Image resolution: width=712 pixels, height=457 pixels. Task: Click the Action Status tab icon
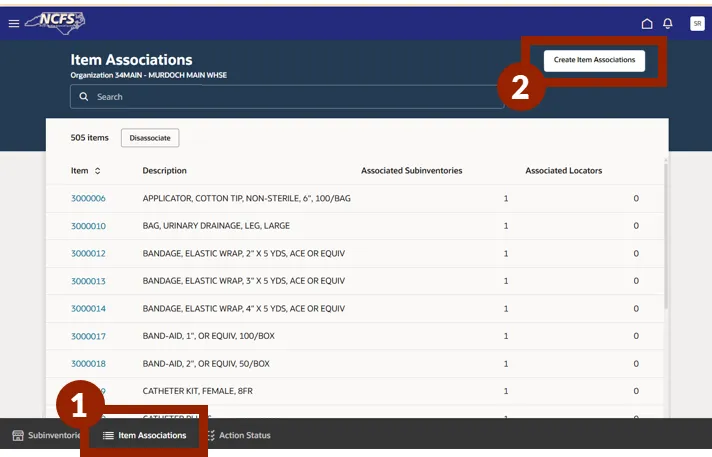(x=210, y=436)
